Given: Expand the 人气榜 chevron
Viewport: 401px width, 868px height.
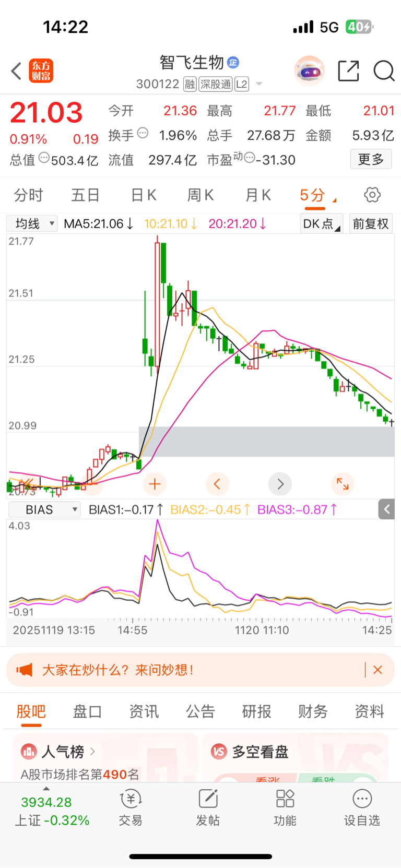Looking at the screenshot, I should (x=92, y=752).
